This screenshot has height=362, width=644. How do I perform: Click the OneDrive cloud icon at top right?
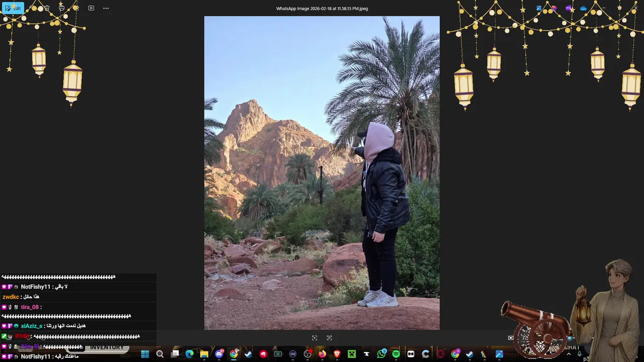pyautogui.click(x=583, y=9)
